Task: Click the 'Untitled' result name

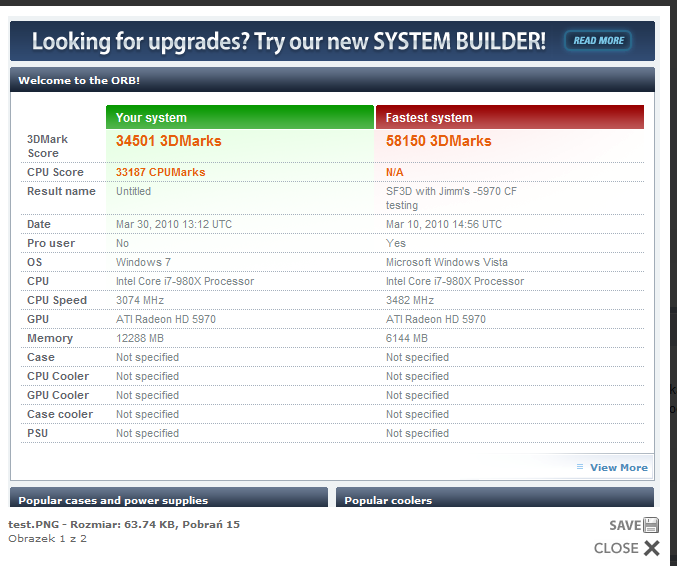Action: tap(133, 191)
